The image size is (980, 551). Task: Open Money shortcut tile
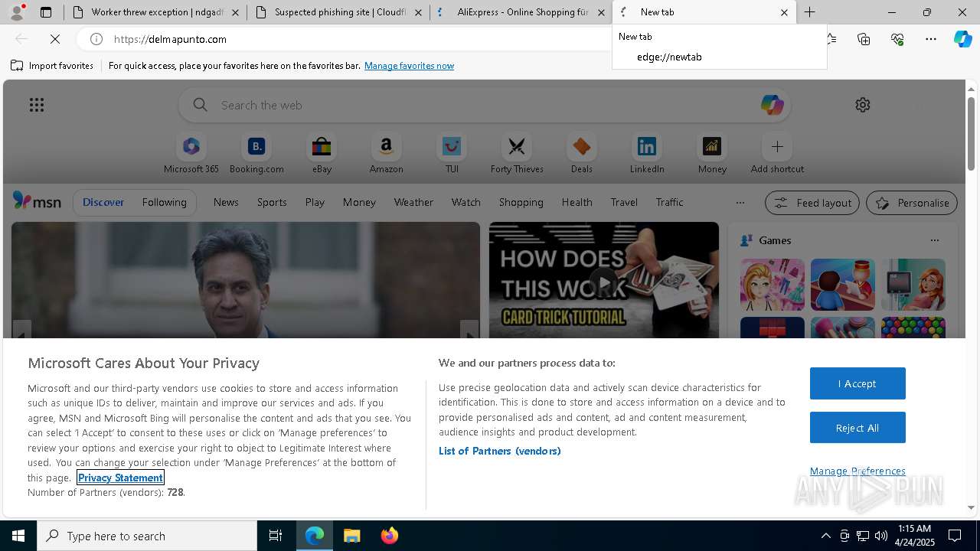click(712, 154)
